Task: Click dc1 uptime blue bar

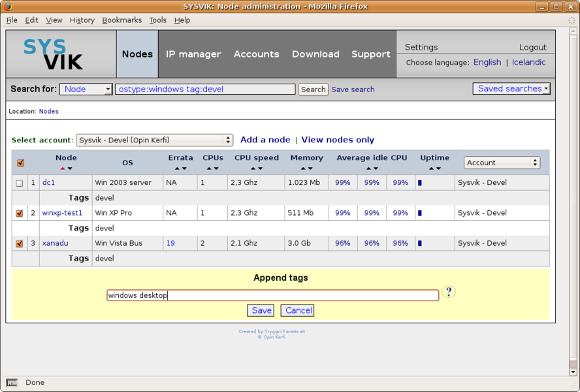Action: 420,182
